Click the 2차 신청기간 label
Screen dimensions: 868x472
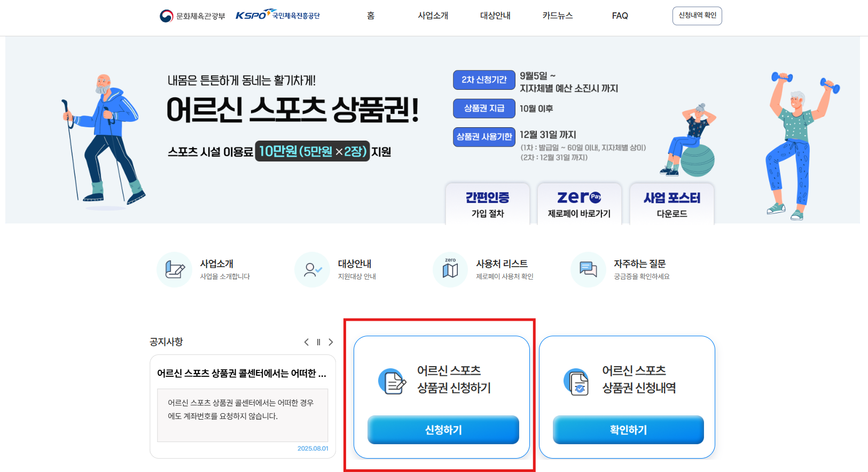pos(484,80)
